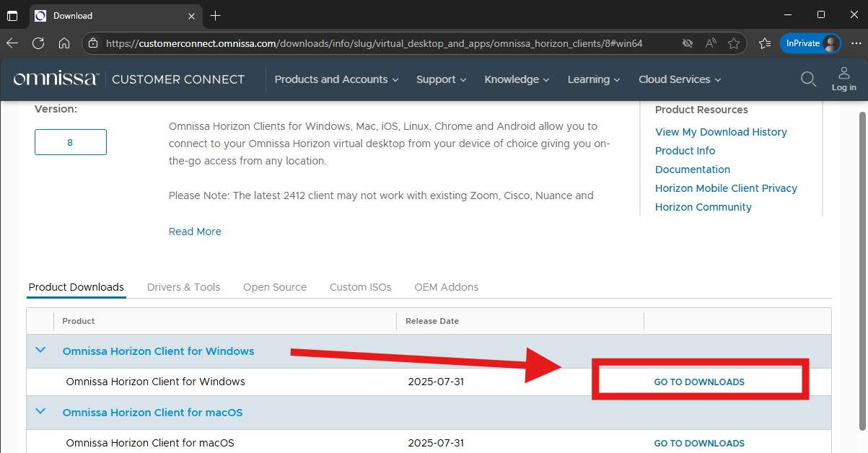This screenshot has height=453, width=868.
Task: Click the Log in user icon
Action: tap(843, 79)
